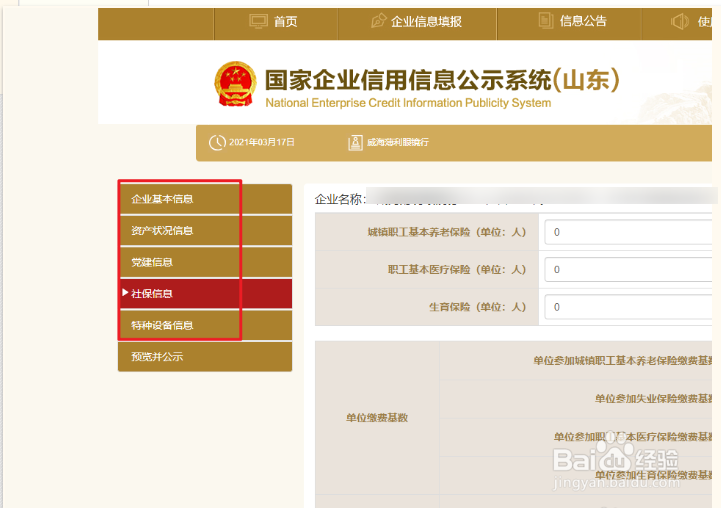This screenshot has width=721, height=508.
Task: Click the user badge icon beside 威海浩利眼镜行
Action: [355, 143]
